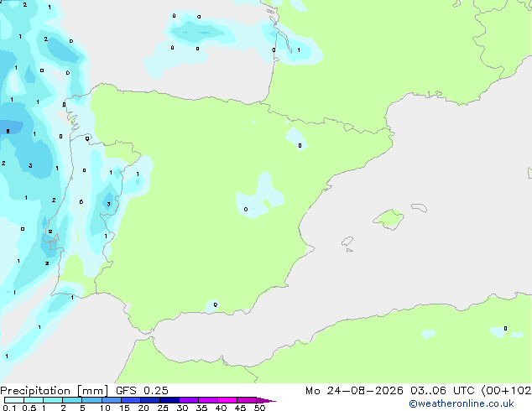The image size is (532, 411).
Task: Click the '0.1' legend scale label
Action: coord(9,408)
